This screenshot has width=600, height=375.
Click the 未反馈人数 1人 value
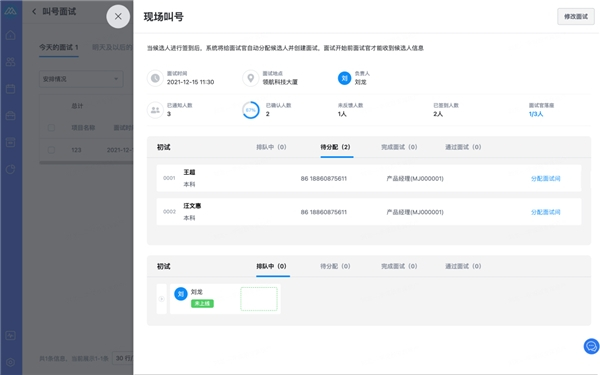click(x=342, y=114)
